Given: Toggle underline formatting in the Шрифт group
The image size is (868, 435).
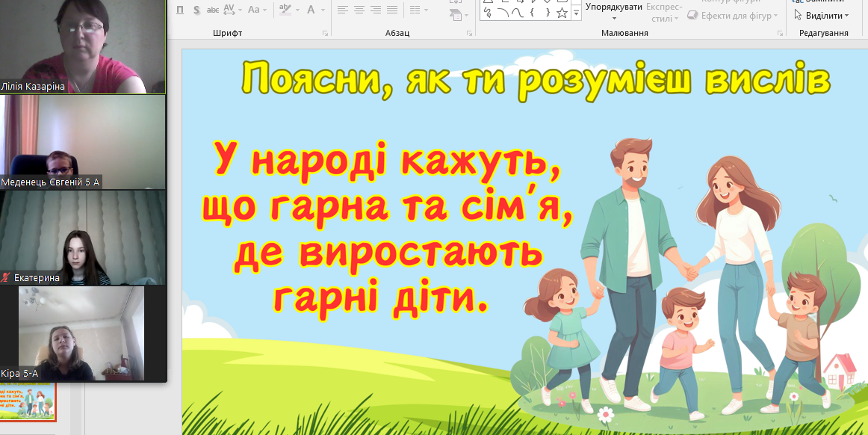Looking at the screenshot, I should tap(180, 10).
